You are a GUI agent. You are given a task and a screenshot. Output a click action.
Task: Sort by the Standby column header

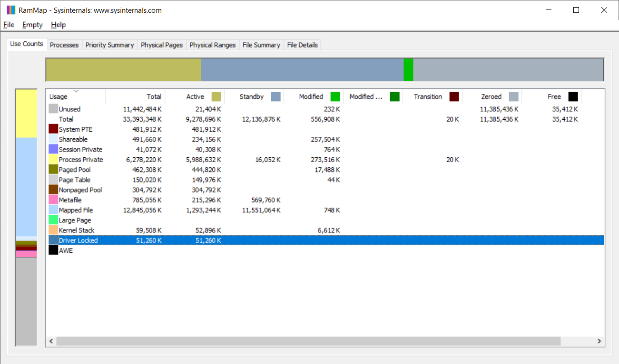pos(254,96)
